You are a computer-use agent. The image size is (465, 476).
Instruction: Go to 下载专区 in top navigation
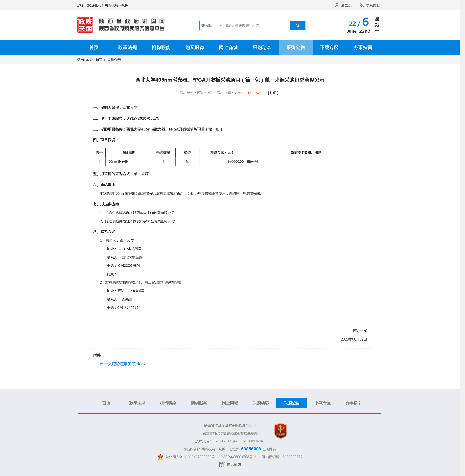[x=329, y=47]
